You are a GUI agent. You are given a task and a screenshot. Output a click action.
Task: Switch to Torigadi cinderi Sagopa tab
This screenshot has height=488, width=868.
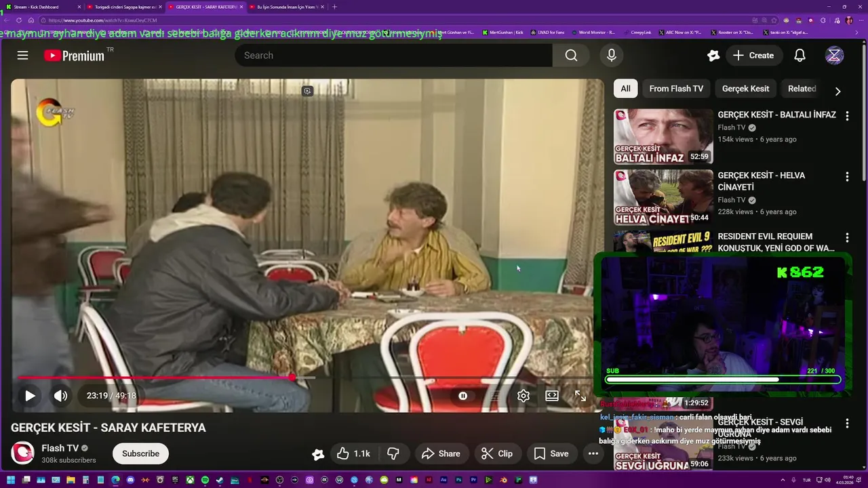point(124,7)
